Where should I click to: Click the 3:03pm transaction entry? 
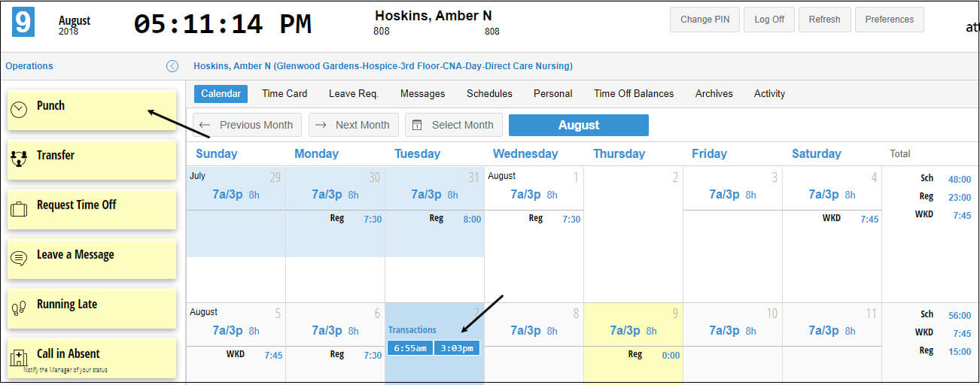point(457,348)
